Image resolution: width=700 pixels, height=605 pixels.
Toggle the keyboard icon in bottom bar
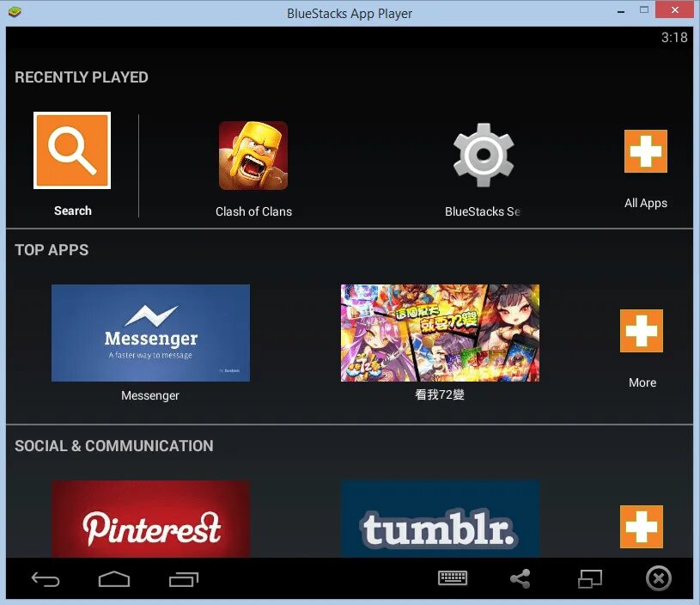coord(453,577)
